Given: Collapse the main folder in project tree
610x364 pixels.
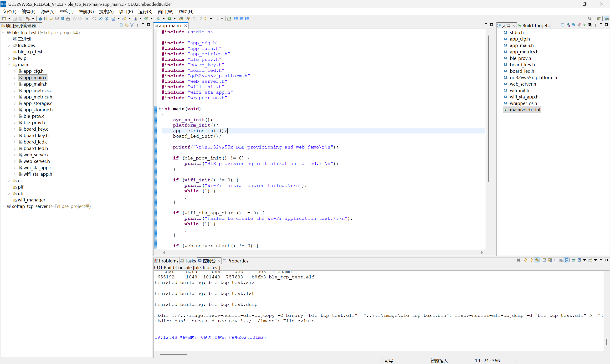Looking at the screenshot, I should [x=9, y=65].
